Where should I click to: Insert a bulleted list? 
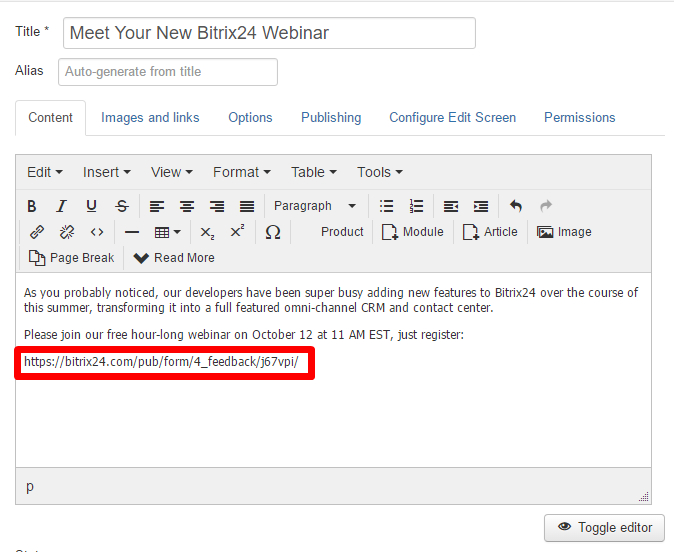386,206
